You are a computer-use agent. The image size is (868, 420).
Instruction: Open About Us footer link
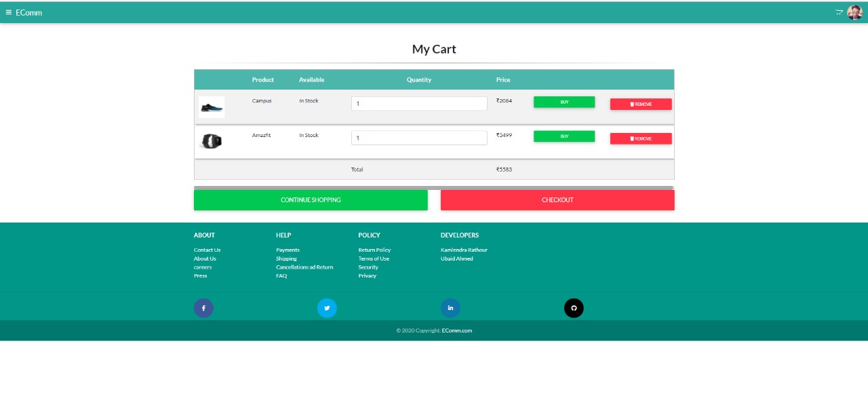pyautogui.click(x=205, y=259)
